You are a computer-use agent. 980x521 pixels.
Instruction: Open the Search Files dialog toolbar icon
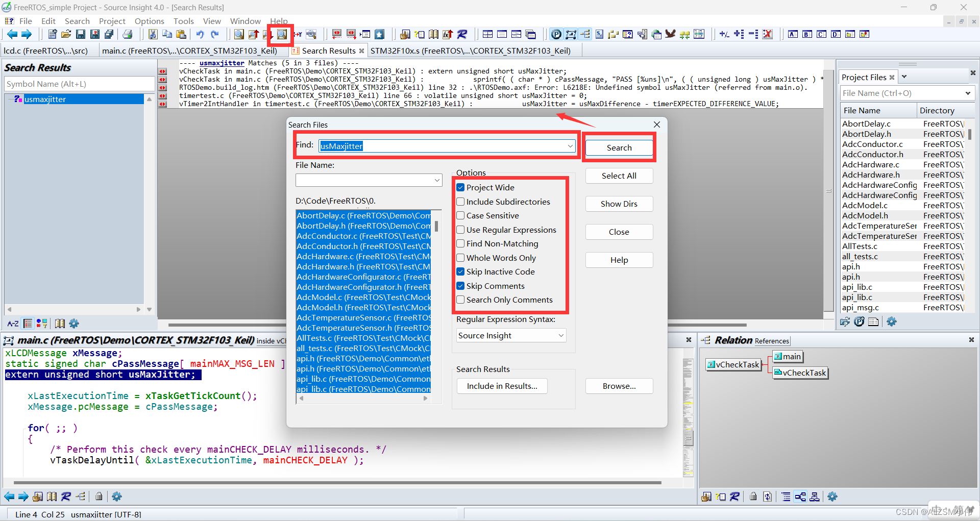click(x=280, y=34)
